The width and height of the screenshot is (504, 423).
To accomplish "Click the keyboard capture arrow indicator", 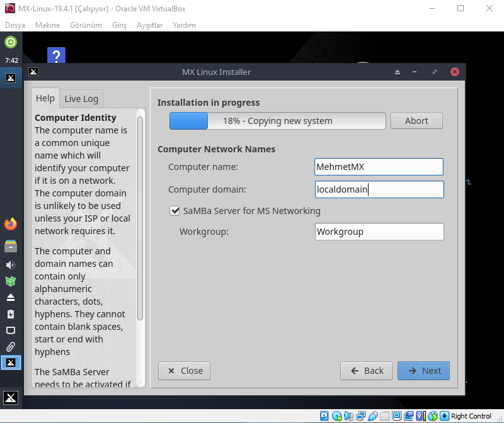I will tap(444, 416).
